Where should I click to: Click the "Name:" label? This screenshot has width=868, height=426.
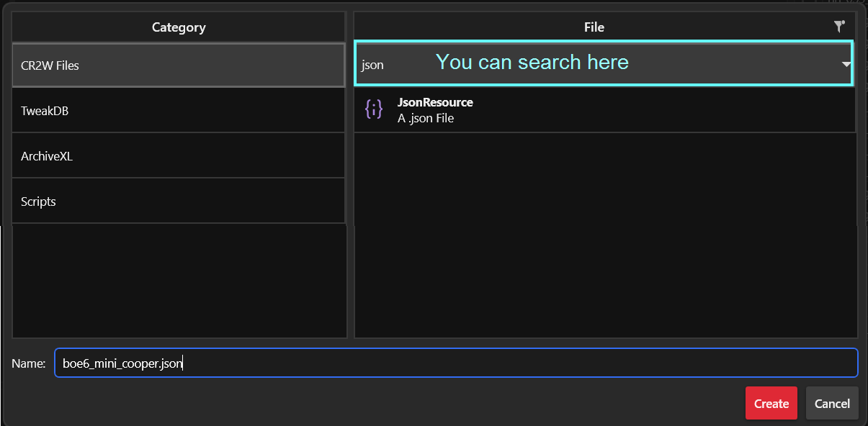click(x=29, y=363)
